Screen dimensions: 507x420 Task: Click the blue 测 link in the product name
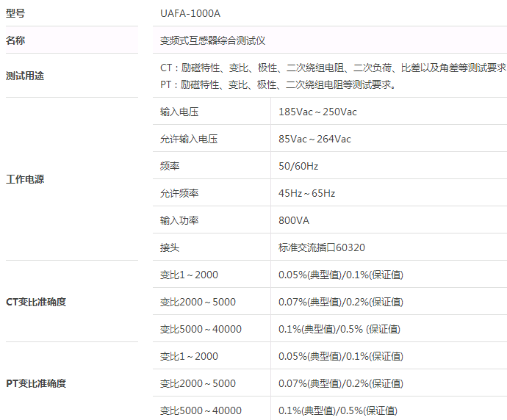[241, 40]
